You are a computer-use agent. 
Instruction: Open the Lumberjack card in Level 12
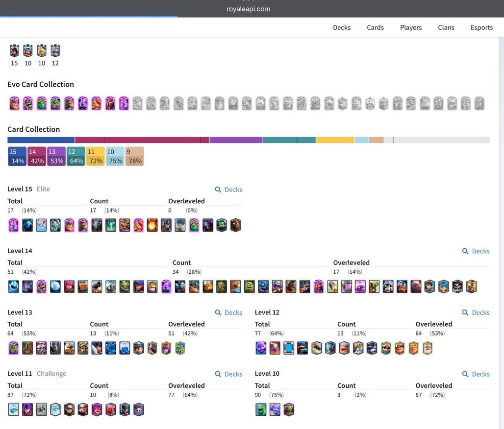[x=344, y=348]
